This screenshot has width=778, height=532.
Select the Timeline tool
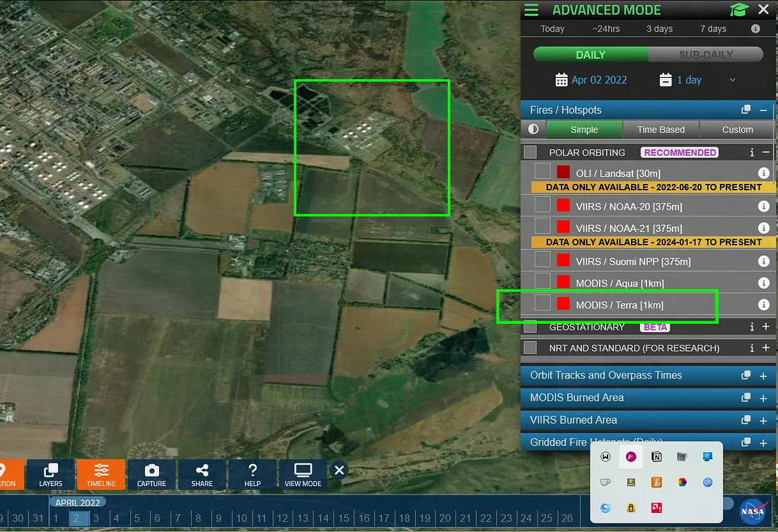100,474
